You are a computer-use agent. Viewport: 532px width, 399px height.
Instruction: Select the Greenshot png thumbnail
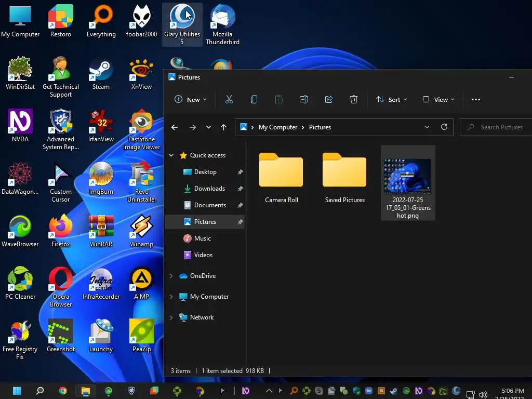pos(407,177)
